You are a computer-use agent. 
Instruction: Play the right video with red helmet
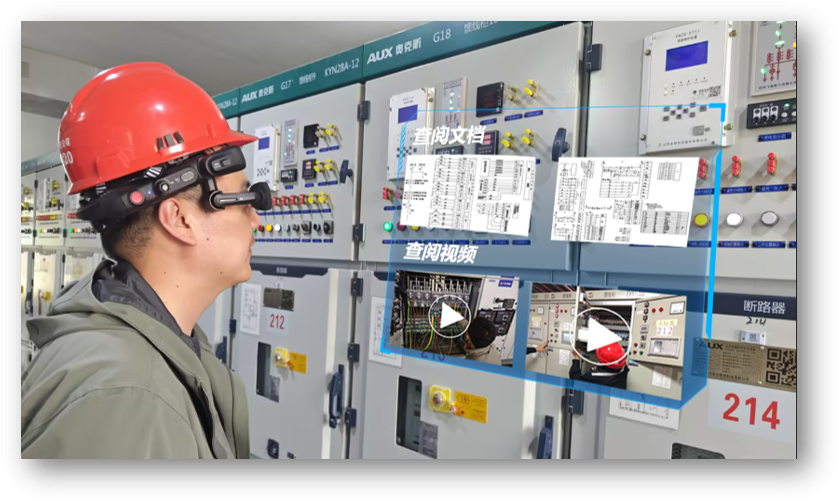pyautogui.click(x=601, y=332)
